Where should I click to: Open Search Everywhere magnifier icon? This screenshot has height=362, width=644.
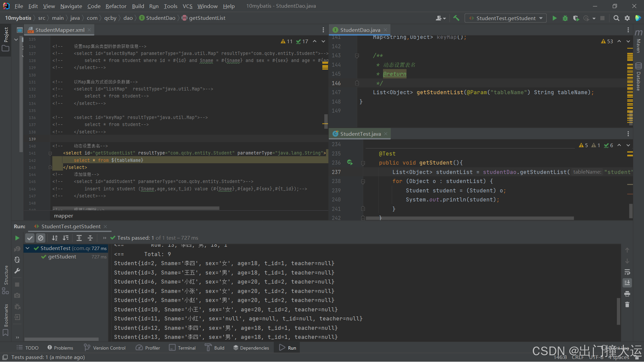[x=616, y=18]
